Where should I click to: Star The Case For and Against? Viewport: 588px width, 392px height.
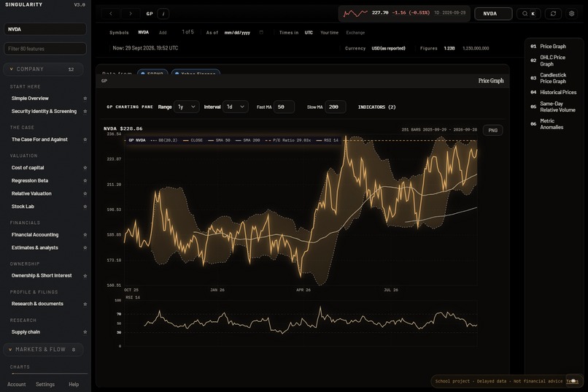coord(85,139)
